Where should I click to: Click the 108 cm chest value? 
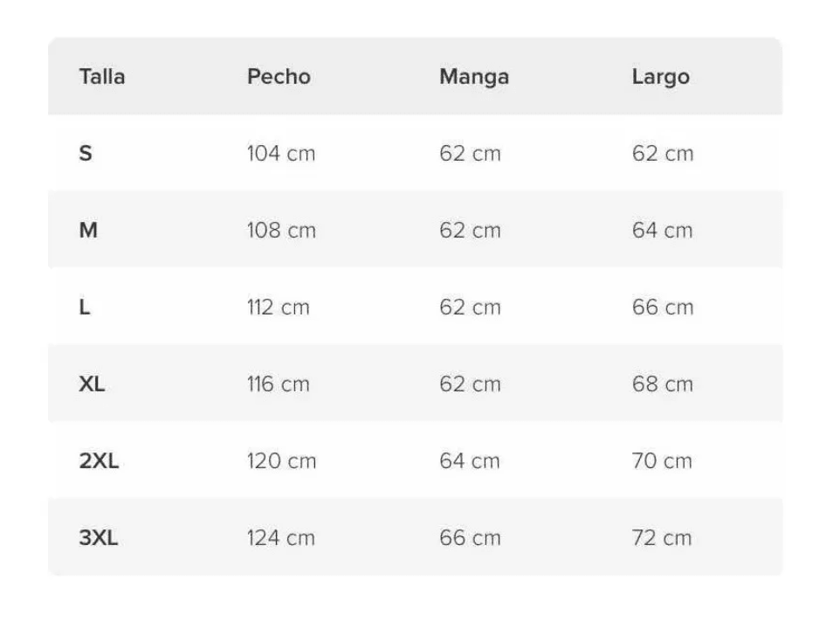pyautogui.click(x=281, y=231)
